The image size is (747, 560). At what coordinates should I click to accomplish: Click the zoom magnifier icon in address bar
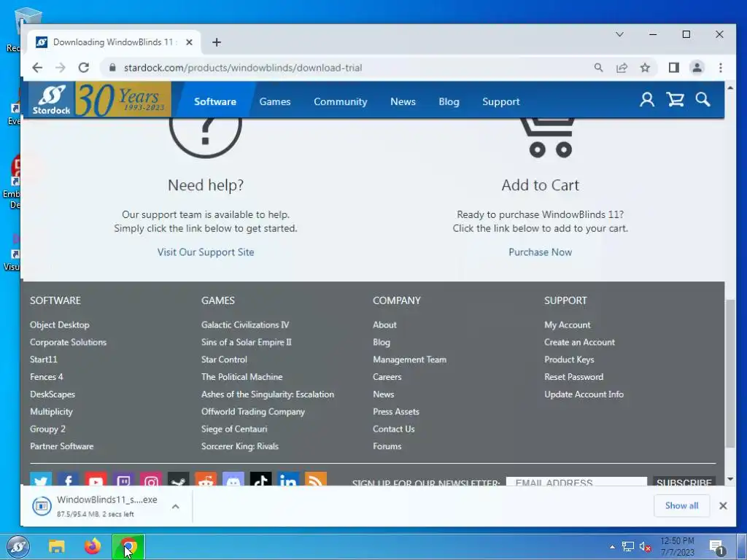click(598, 68)
